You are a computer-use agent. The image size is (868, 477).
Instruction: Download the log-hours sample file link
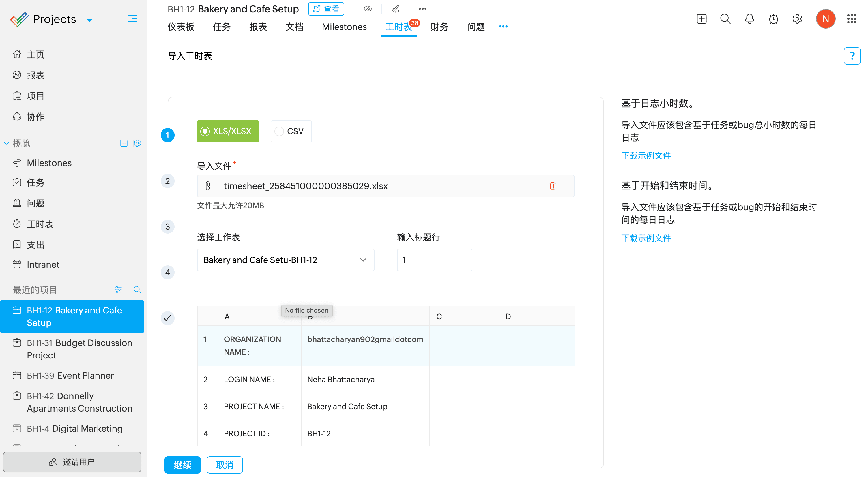tap(646, 156)
